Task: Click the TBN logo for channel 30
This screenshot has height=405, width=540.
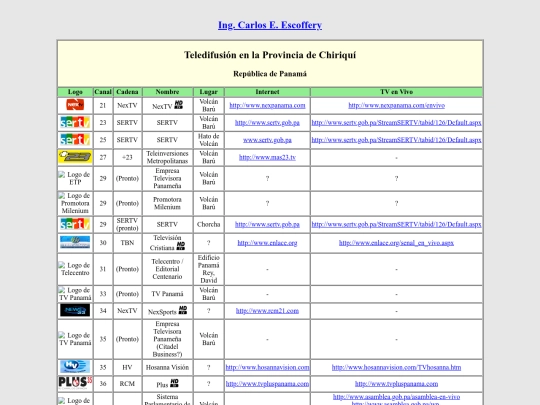Action: 75,242
